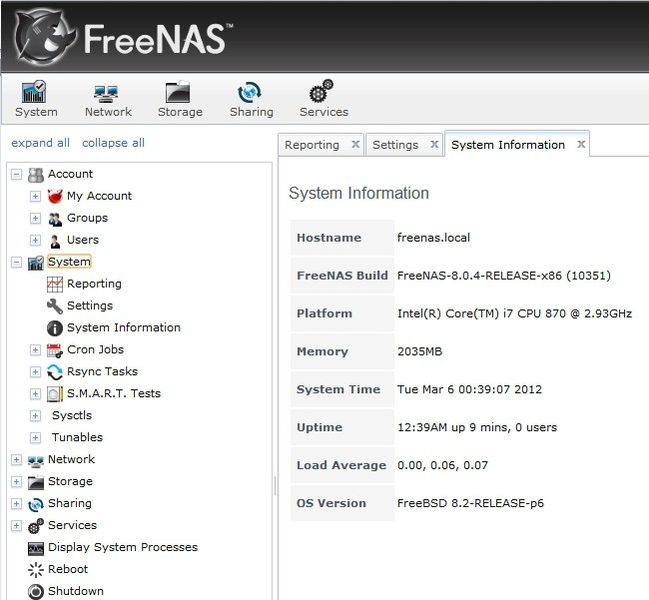The height and width of the screenshot is (600, 649).
Task: Click the 2035MB memory value
Action: click(x=420, y=352)
